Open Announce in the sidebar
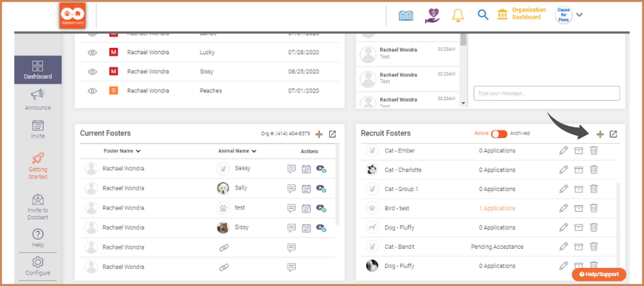Viewport: 644px width, 286px height. point(38,100)
